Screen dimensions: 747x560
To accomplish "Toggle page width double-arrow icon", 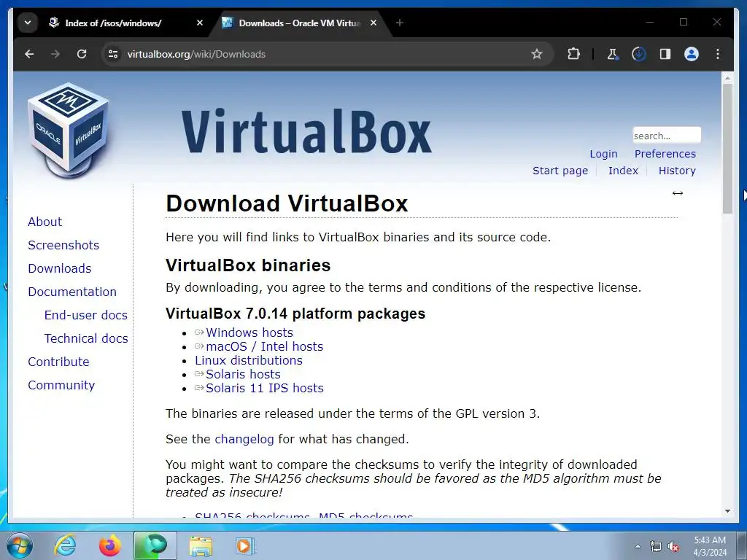I will click(678, 192).
